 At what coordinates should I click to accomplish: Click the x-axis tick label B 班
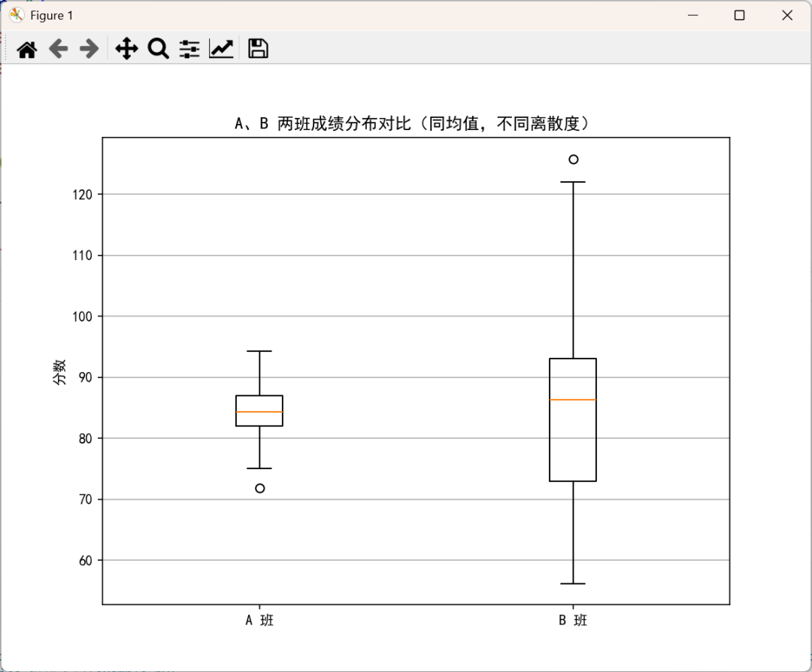pos(573,620)
